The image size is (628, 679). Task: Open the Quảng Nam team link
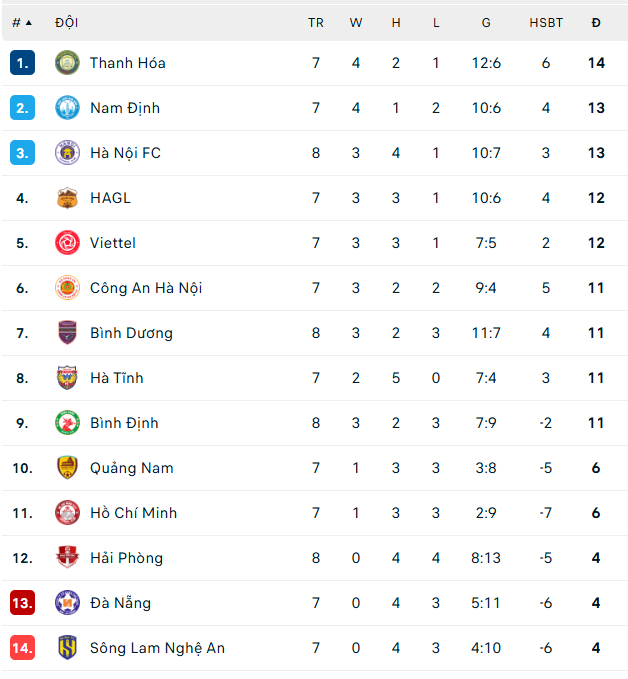(x=131, y=468)
